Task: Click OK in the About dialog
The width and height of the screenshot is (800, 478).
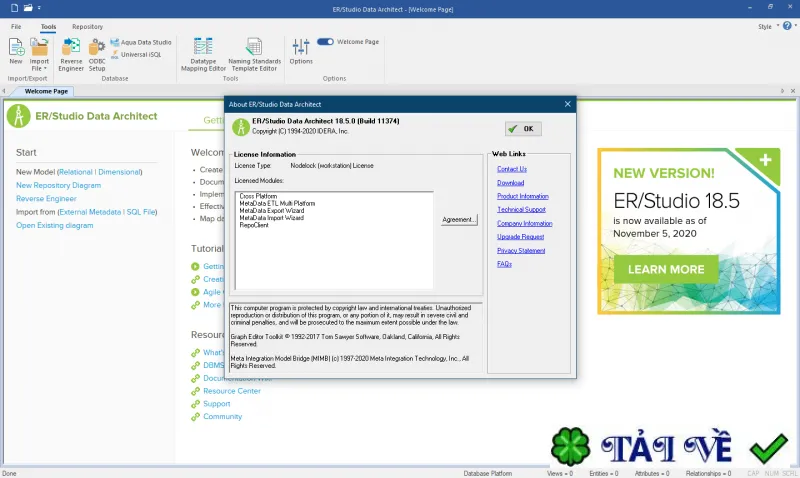Action: click(x=523, y=129)
